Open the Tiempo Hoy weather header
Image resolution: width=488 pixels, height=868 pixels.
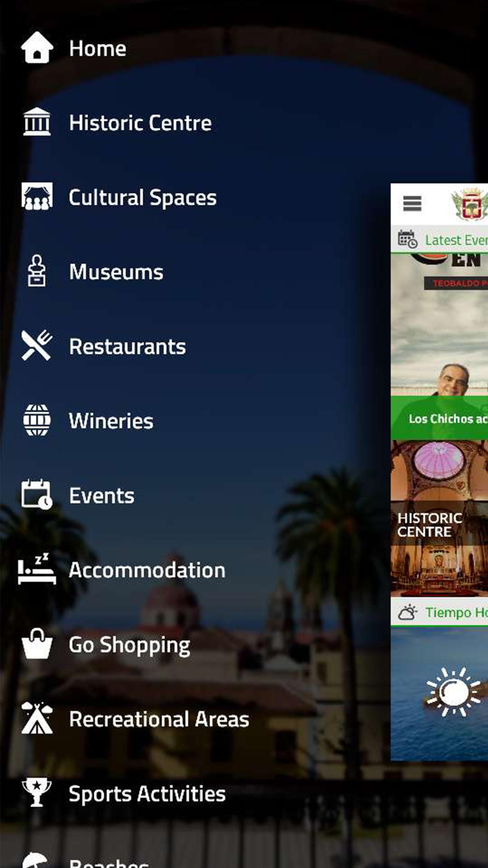439,612
